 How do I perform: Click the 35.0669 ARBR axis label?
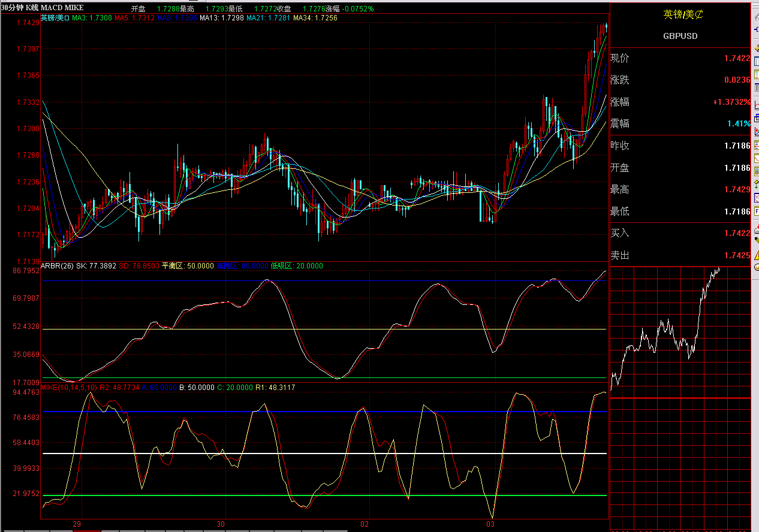(26, 355)
